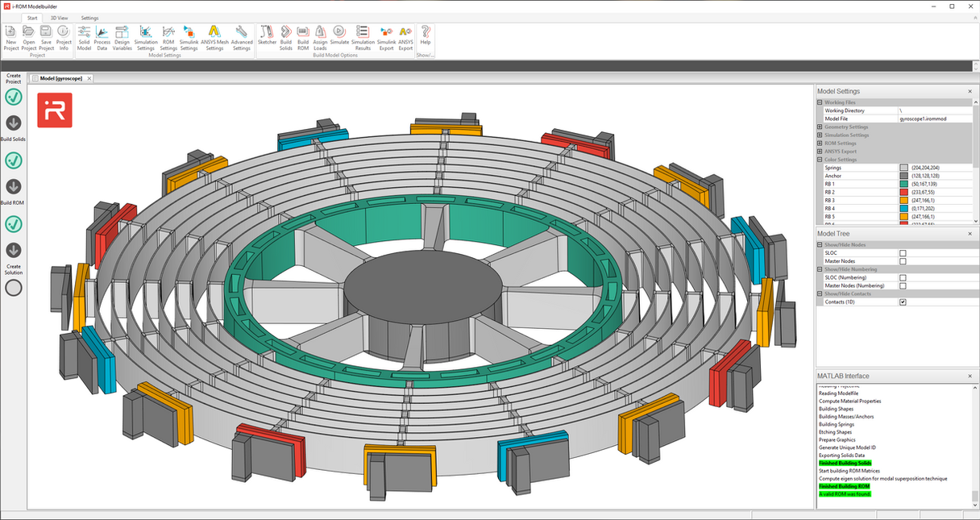The image size is (980, 520).
Task: Click the Open Project icon
Action: (29, 37)
